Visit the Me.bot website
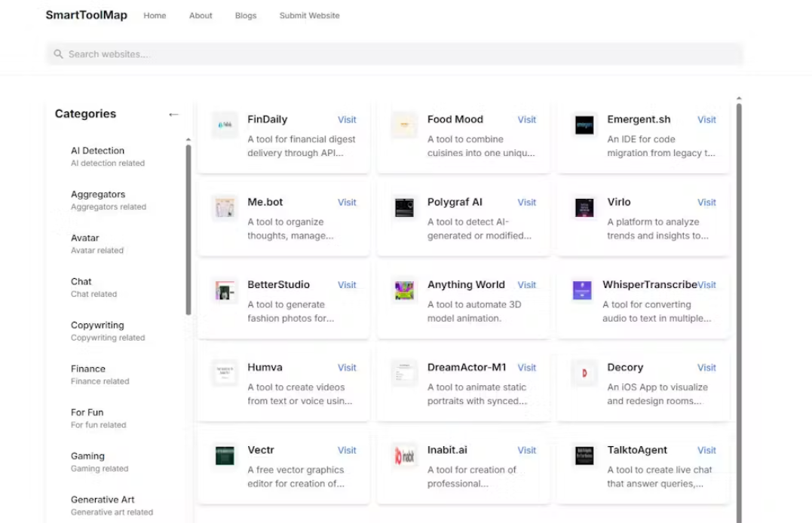This screenshot has width=812, height=523. click(347, 203)
